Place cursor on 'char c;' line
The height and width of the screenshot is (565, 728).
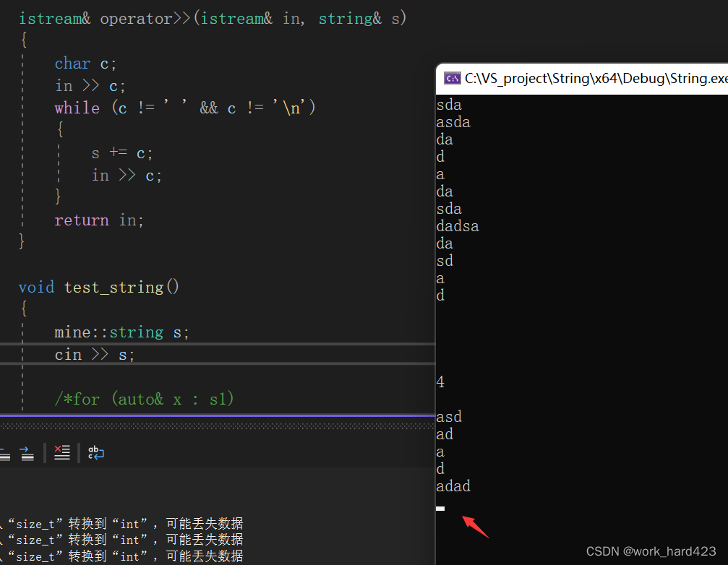click(x=85, y=64)
